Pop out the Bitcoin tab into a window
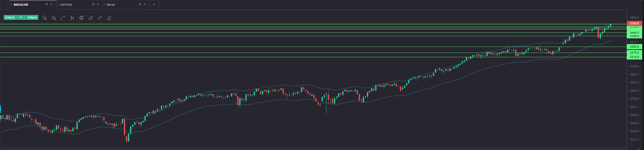The height and width of the screenshot is (150, 644). click(140, 4)
